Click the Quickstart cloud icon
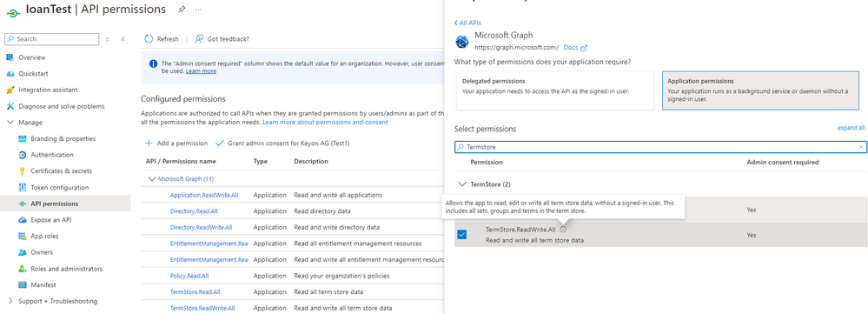 pos(10,74)
